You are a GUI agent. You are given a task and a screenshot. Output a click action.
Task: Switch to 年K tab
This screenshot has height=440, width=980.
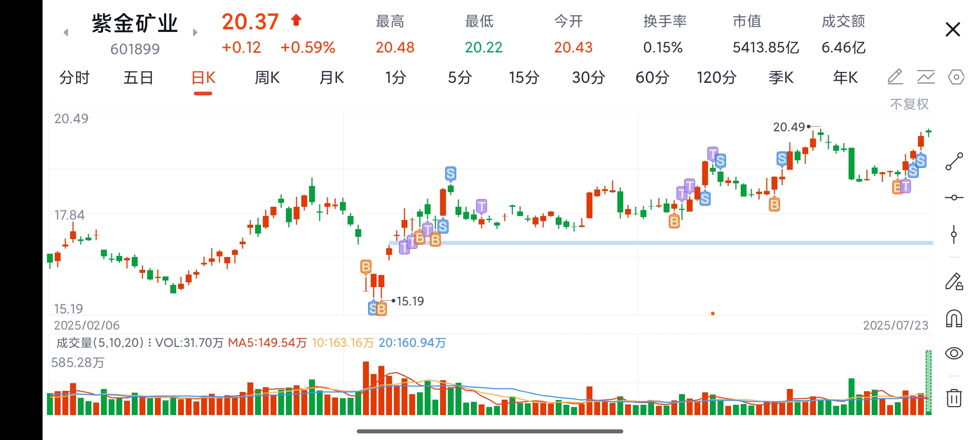tap(845, 77)
